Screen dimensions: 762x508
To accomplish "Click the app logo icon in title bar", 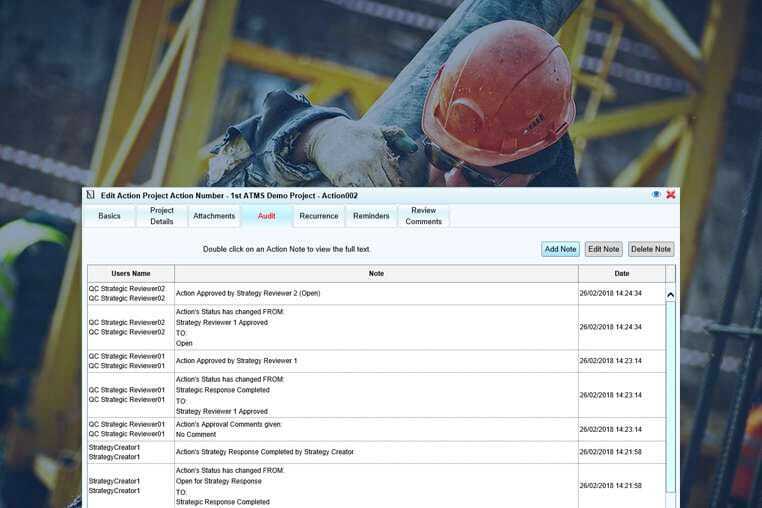I will click(x=90, y=195).
